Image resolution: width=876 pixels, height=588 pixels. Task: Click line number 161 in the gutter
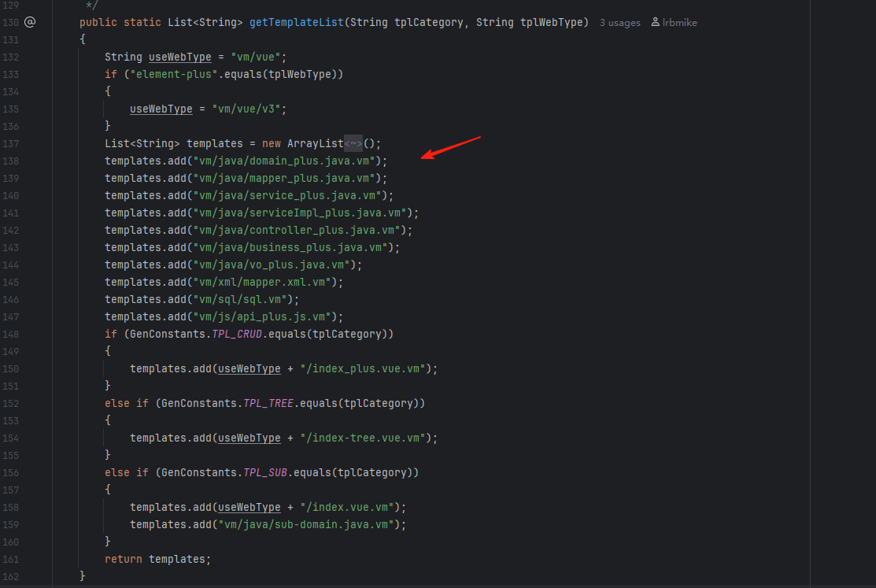[x=10, y=559]
